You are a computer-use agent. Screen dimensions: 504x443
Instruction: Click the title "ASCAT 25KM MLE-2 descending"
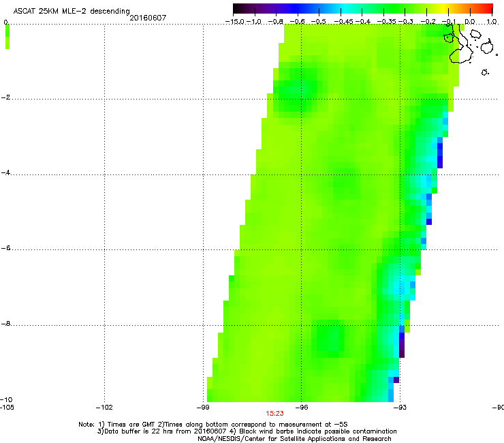(72, 12)
